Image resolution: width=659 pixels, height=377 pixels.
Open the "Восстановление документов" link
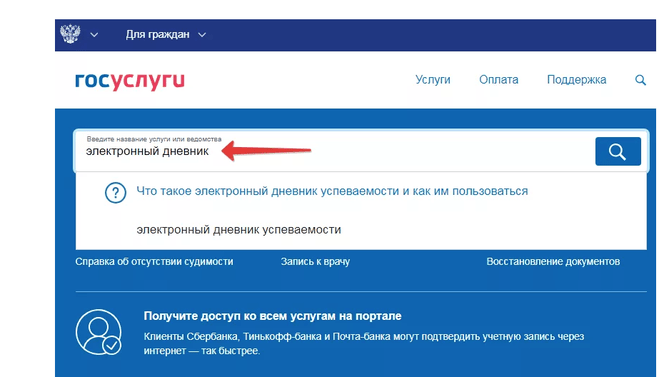553,261
